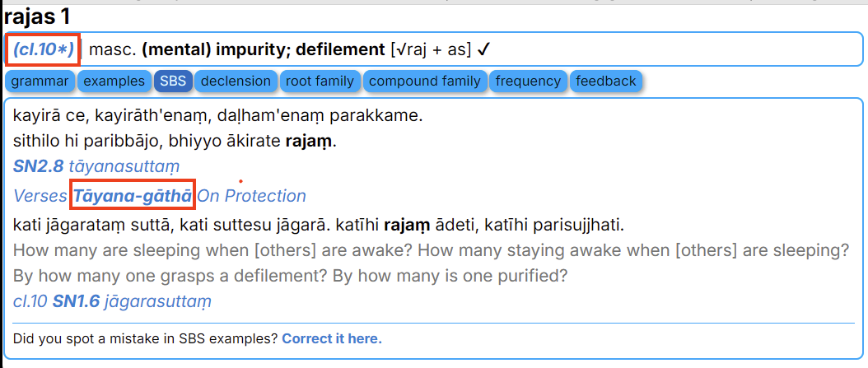Click the 'On Protection' translation title

[251, 196]
